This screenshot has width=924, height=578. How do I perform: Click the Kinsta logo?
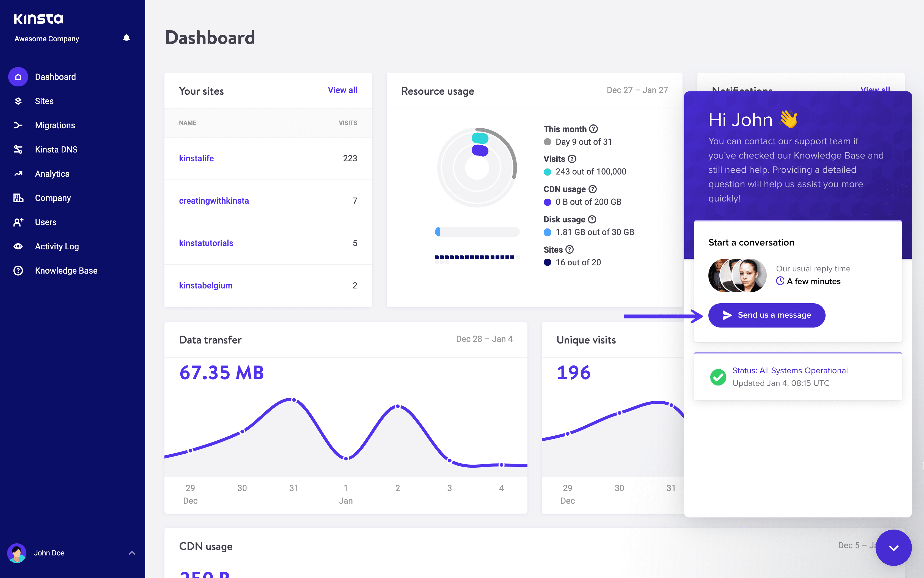pos(38,19)
